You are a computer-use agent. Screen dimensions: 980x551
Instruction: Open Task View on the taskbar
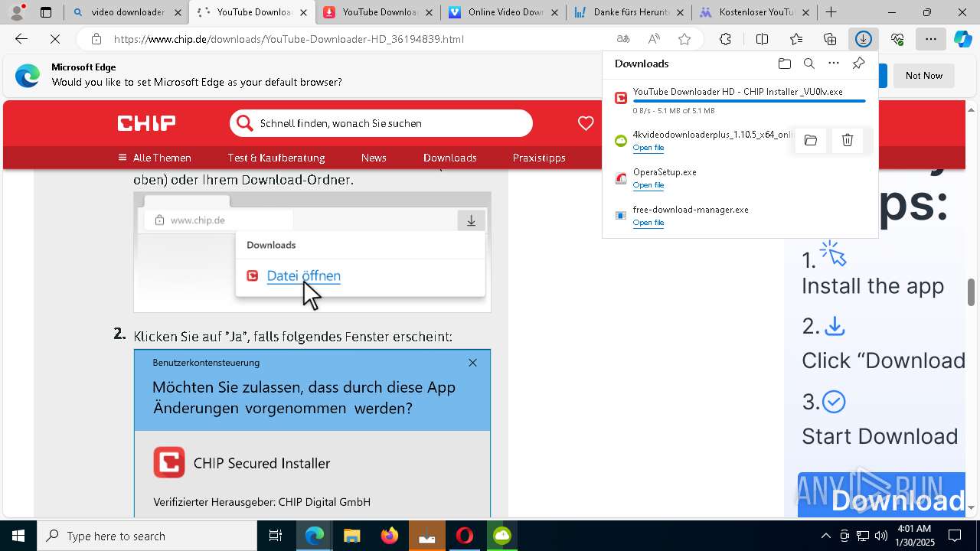click(276, 536)
